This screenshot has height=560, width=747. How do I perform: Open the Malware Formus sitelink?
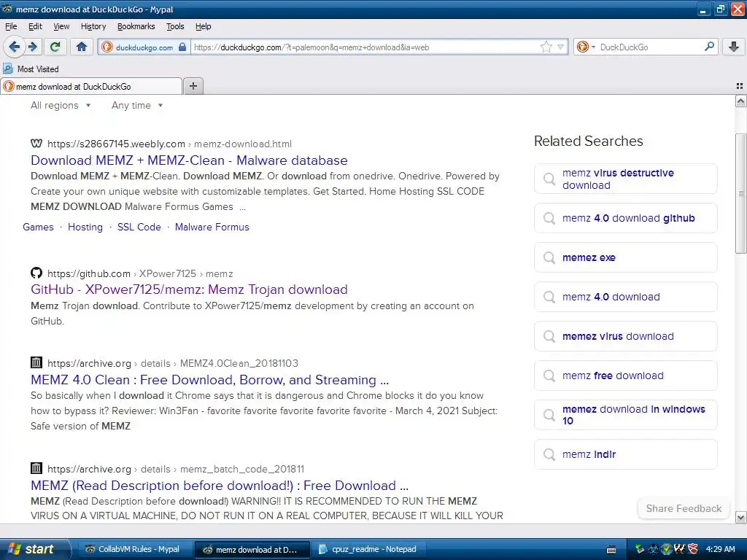[x=212, y=227]
